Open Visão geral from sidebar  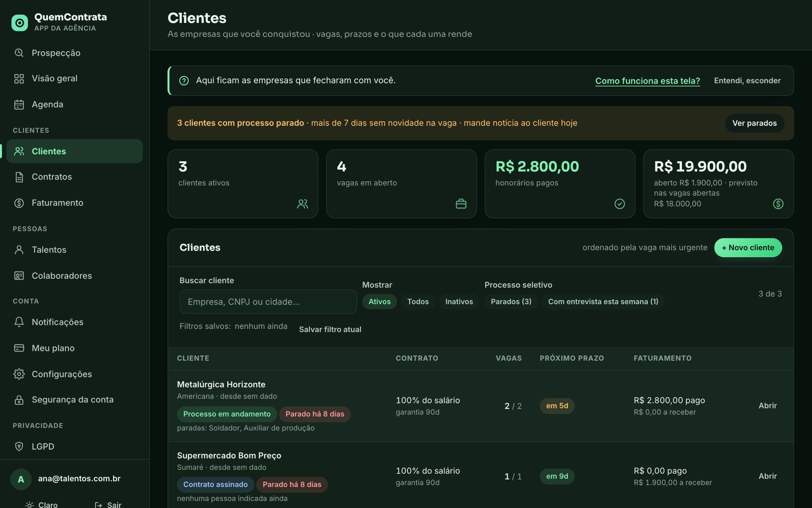tap(74, 79)
